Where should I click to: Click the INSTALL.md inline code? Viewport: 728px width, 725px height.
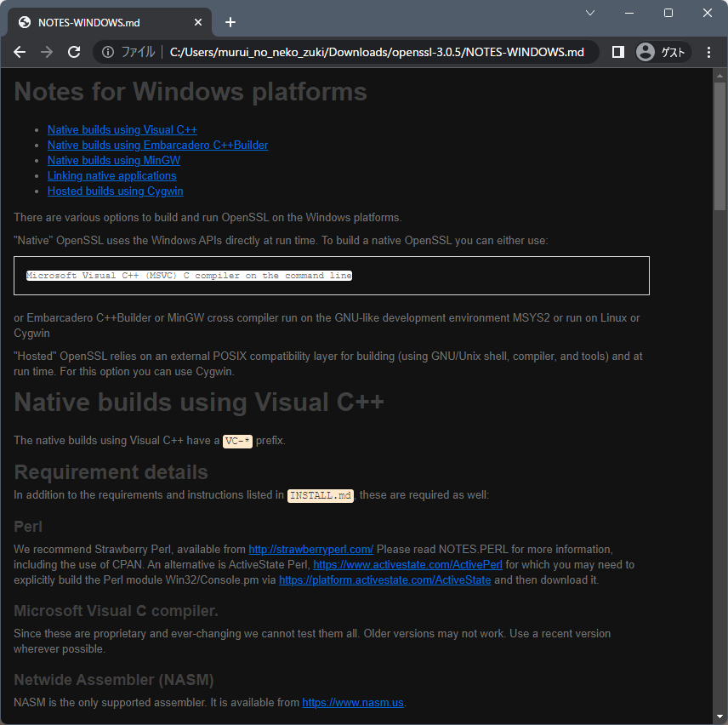321,495
